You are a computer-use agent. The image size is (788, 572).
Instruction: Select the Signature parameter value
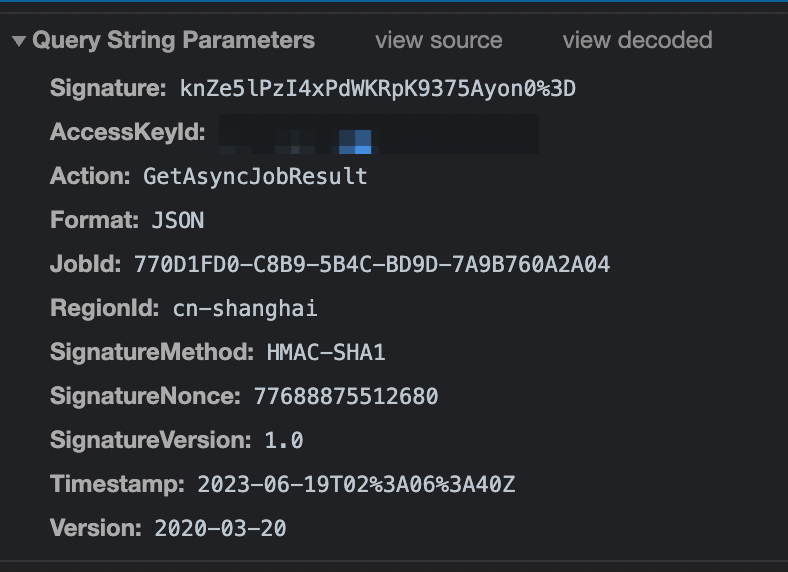click(x=377, y=88)
